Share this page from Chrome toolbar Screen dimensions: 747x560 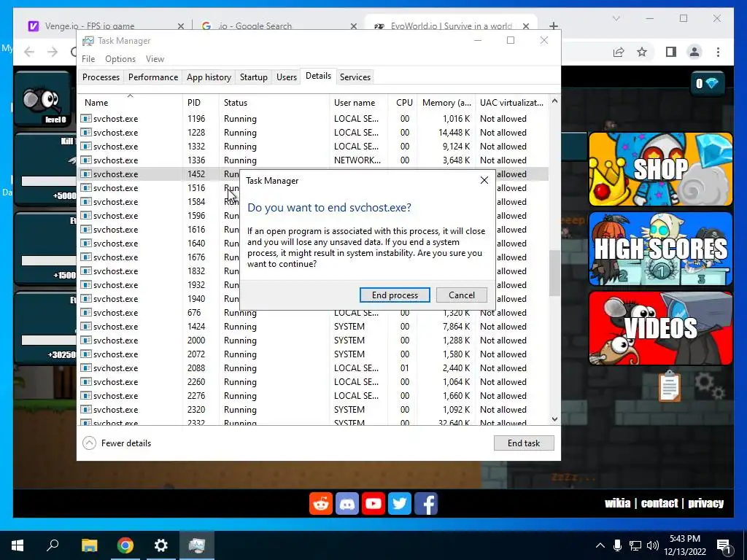click(619, 52)
